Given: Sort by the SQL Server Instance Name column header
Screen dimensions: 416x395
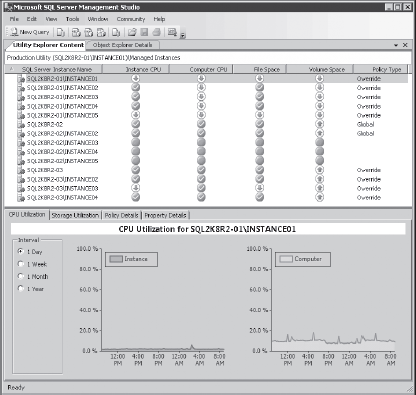Looking at the screenshot, I should coord(54,69).
